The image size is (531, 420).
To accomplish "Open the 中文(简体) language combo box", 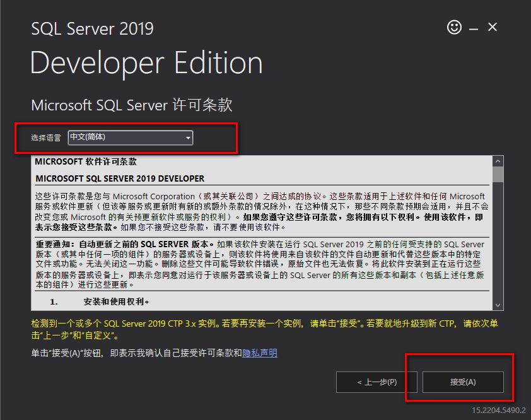I will (x=125, y=137).
